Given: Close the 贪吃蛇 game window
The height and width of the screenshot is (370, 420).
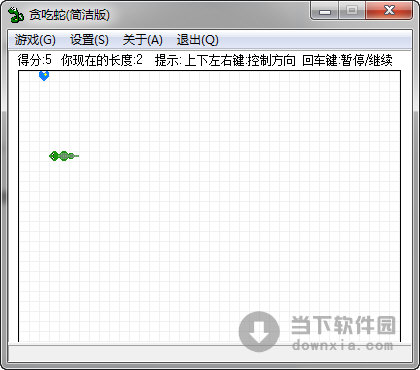Looking at the screenshot, I should tap(389, 11).
